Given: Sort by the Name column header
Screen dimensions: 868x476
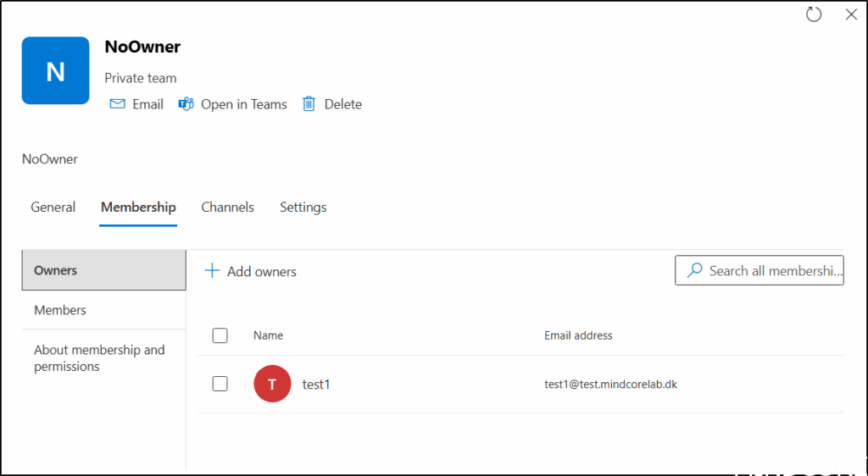Looking at the screenshot, I should pyautogui.click(x=268, y=335).
